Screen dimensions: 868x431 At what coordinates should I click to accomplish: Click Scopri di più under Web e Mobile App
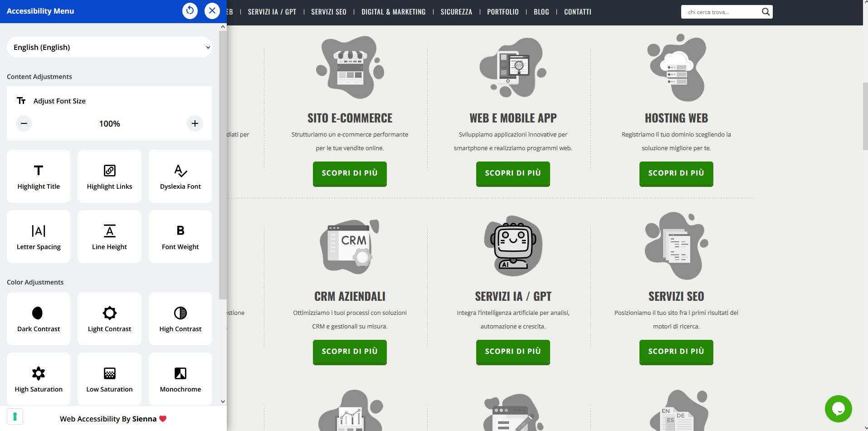tap(513, 173)
